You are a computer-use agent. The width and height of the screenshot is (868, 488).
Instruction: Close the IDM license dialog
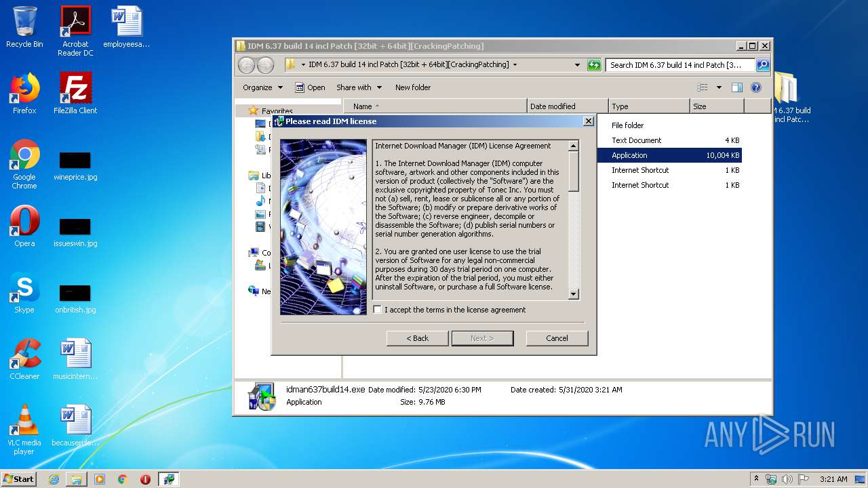[x=589, y=121]
